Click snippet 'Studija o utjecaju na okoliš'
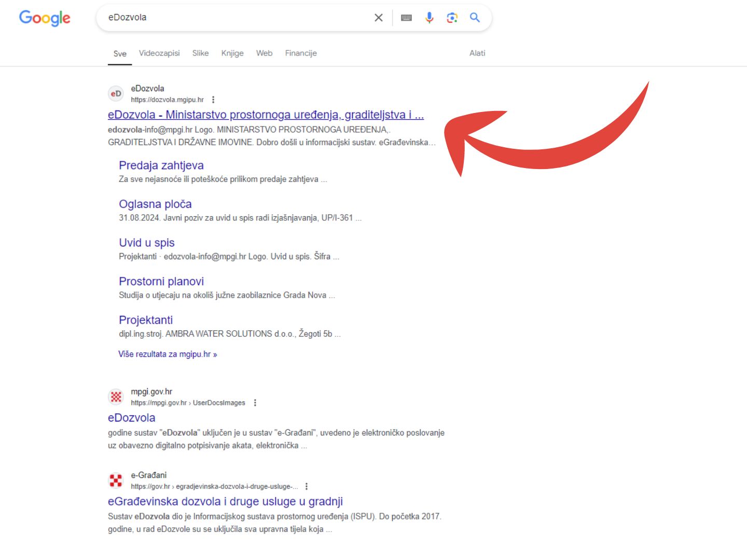 pyautogui.click(x=227, y=295)
